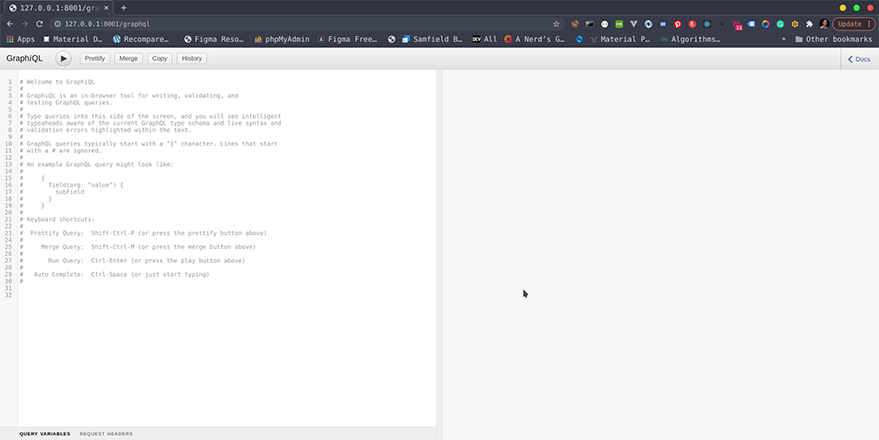Image resolution: width=879 pixels, height=440 pixels.
Task: Switch to the Query Variables tab
Action: [x=45, y=434]
